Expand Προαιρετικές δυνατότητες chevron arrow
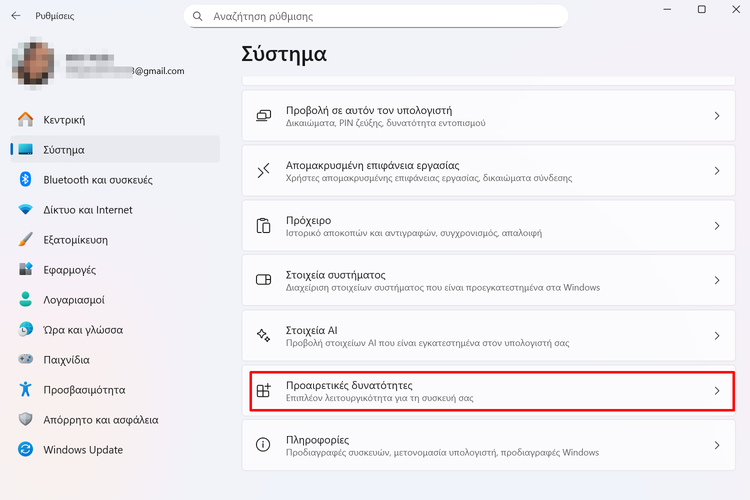 click(x=717, y=391)
